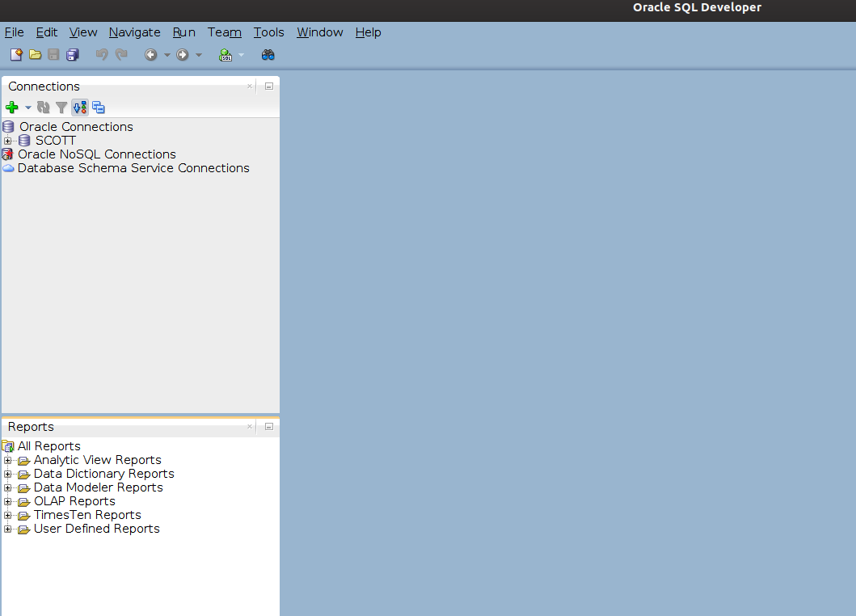
Task: Click the Oracle Connections database icon
Action: click(x=8, y=127)
